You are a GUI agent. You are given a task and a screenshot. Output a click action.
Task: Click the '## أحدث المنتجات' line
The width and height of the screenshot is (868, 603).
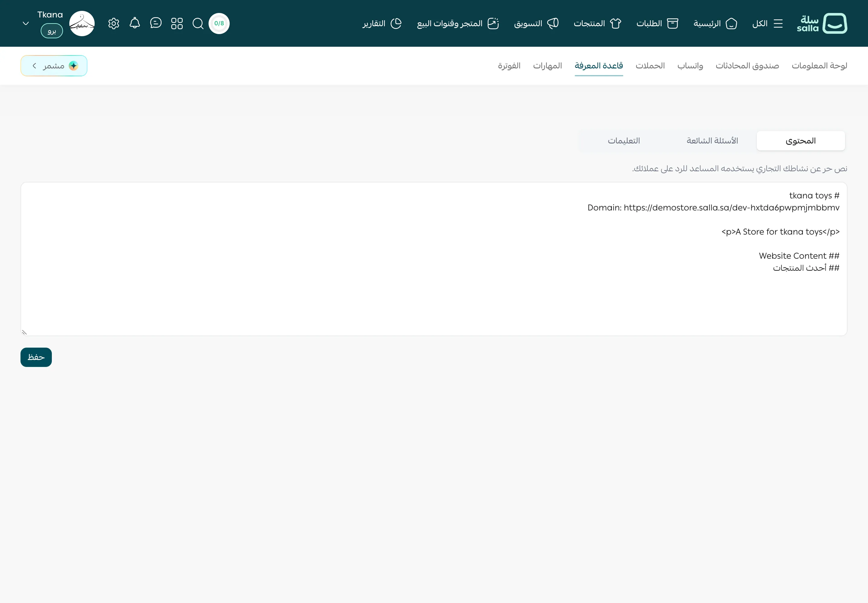click(x=806, y=268)
